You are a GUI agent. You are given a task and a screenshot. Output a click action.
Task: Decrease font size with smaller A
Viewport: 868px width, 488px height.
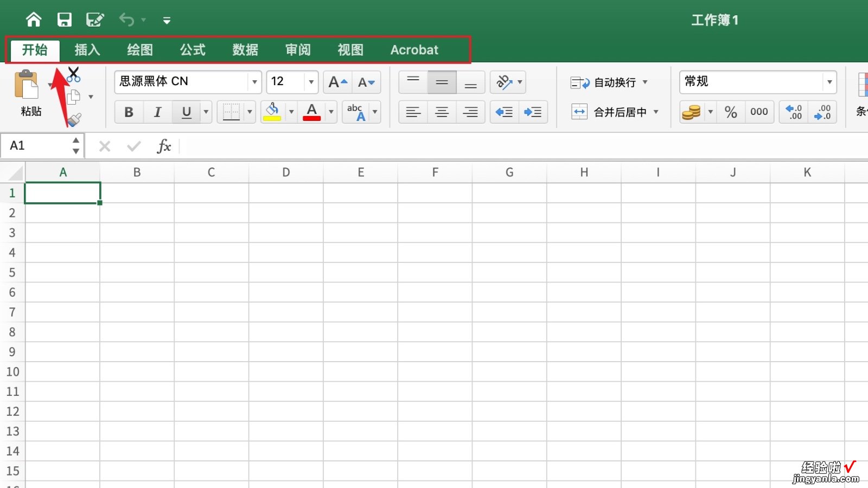[367, 82]
